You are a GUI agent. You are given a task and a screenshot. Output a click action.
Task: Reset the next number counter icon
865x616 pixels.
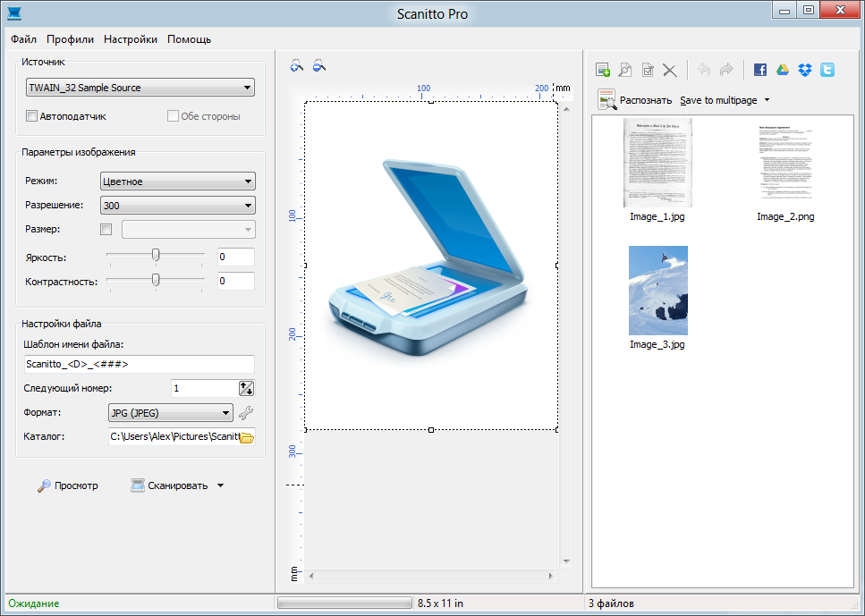click(246, 388)
